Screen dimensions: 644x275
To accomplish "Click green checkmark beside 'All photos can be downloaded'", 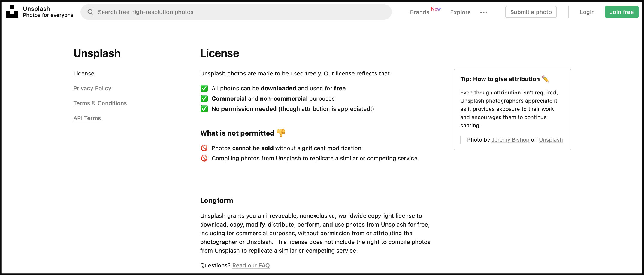I will [x=204, y=88].
